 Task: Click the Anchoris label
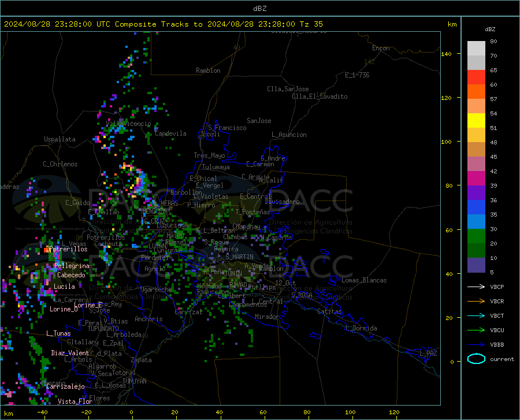(148, 319)
